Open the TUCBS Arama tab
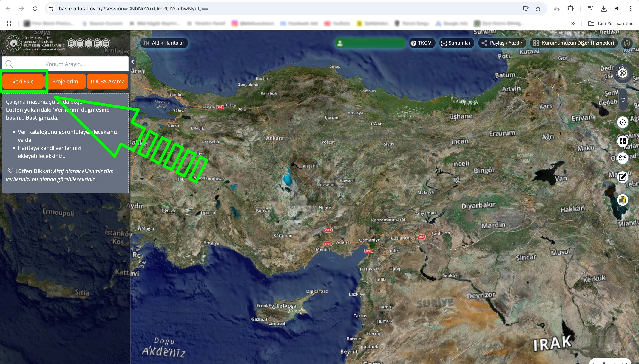This screenshot has height=364, width=639. (107, 82)
